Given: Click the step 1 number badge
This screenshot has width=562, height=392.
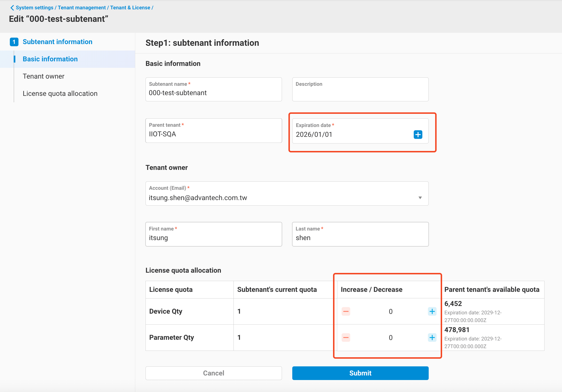Looking at the screenshot, I should click(14, 42).
